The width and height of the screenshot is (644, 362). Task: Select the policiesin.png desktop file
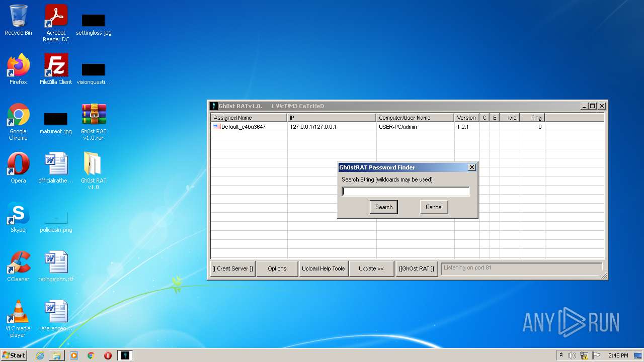click(56, 222)
